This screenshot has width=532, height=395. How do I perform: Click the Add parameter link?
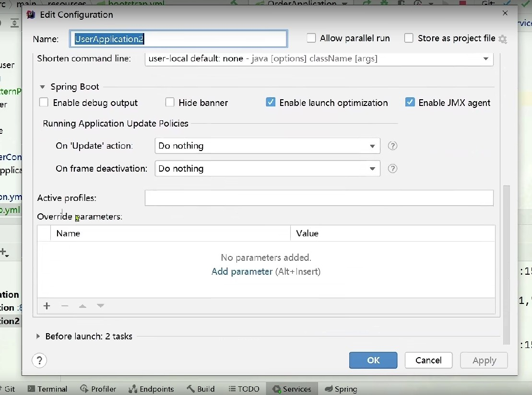tap(242, 272)
